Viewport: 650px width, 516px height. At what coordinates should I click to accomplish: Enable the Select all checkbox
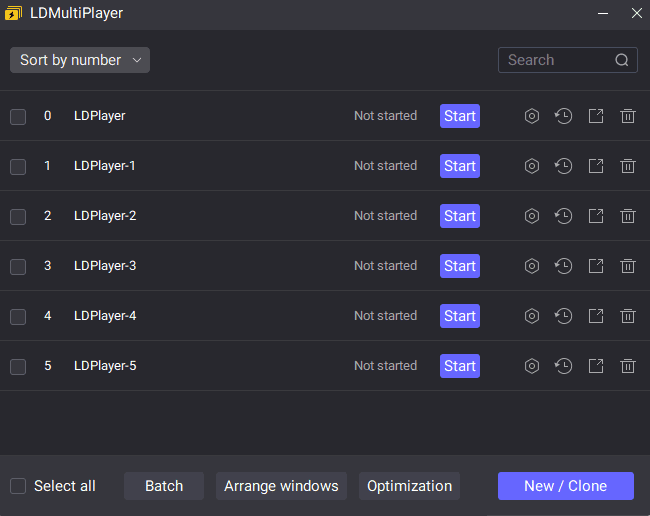pyautogui.click(x=18, y=486)
